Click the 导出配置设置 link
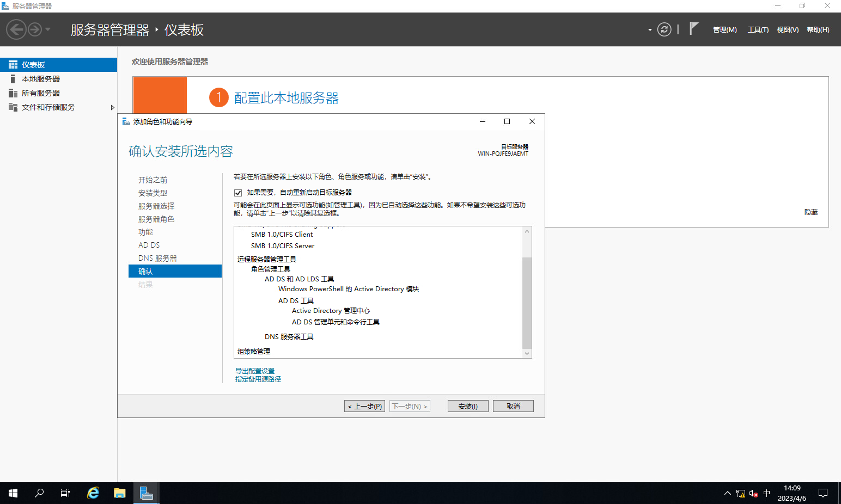Viewport: 841px width, 504px height. (x=255, y=371)
